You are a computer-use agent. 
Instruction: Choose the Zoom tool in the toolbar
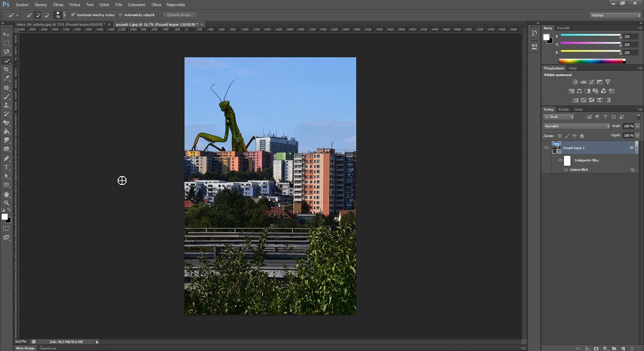point(7,203)
